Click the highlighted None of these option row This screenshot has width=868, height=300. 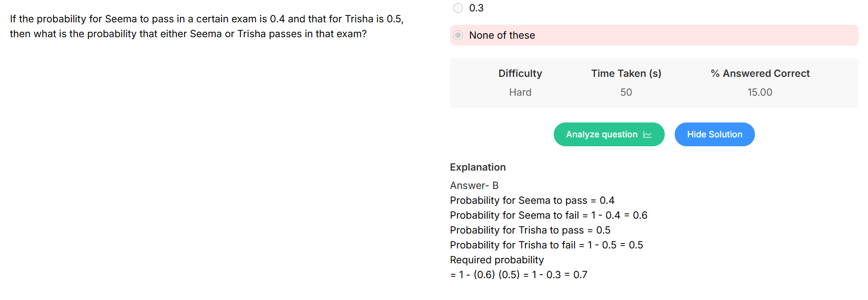tap(654, 35)
